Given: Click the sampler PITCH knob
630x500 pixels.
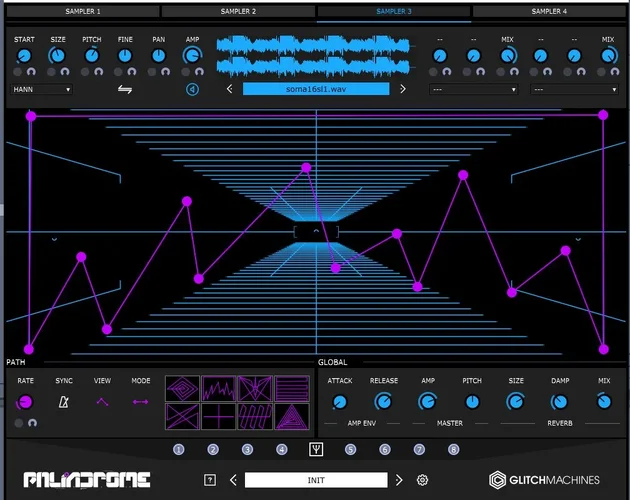Looking at the screenshot, I should (92, 56).
